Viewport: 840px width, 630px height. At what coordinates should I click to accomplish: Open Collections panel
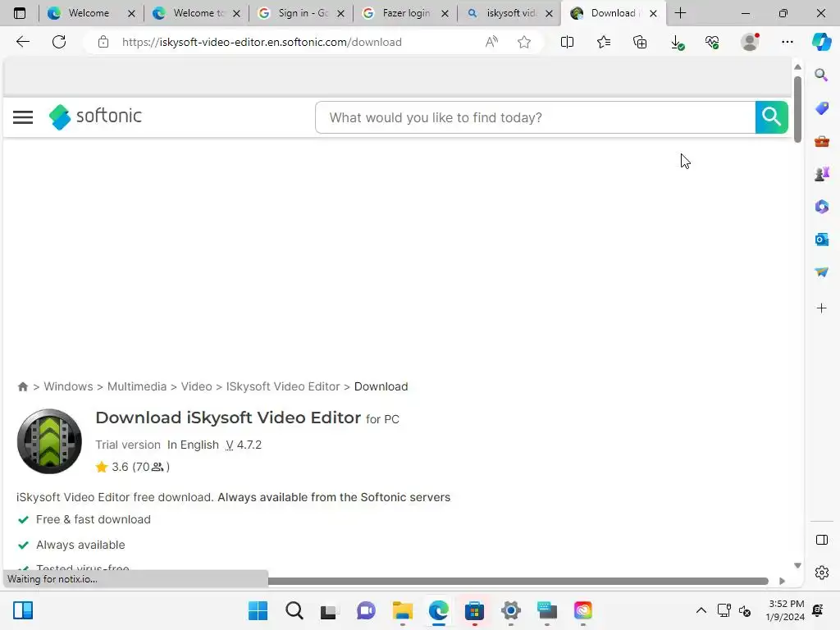pyautogui.click(x=640, y=42)
